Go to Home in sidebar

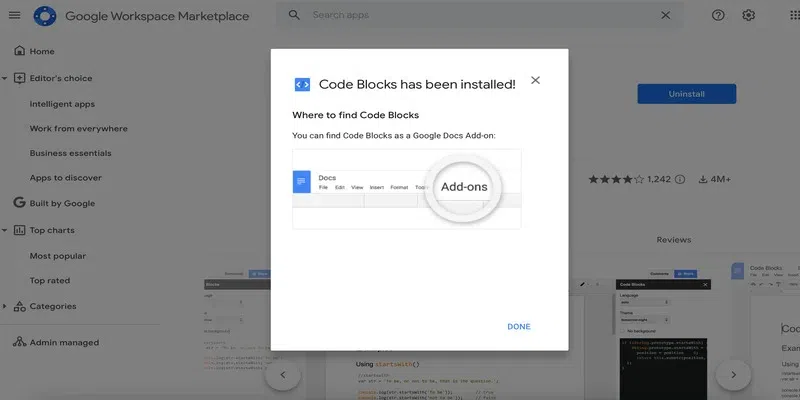point(42,51)
